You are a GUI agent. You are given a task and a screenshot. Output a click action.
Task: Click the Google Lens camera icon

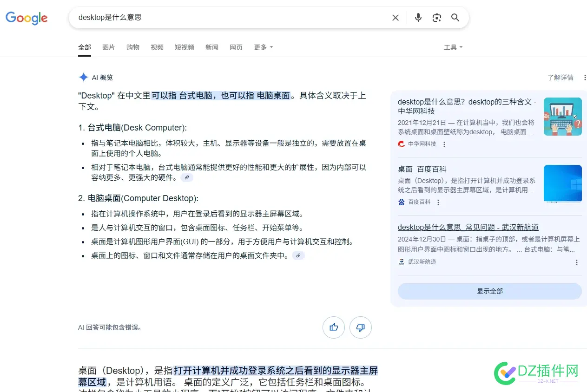click(436, 17)
